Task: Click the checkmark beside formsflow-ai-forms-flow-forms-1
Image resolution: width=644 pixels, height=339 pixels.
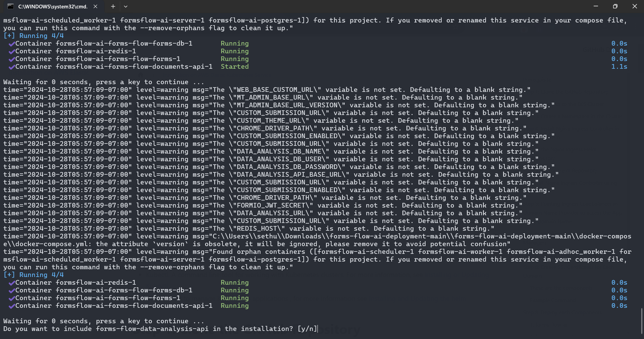Action: 12,59
